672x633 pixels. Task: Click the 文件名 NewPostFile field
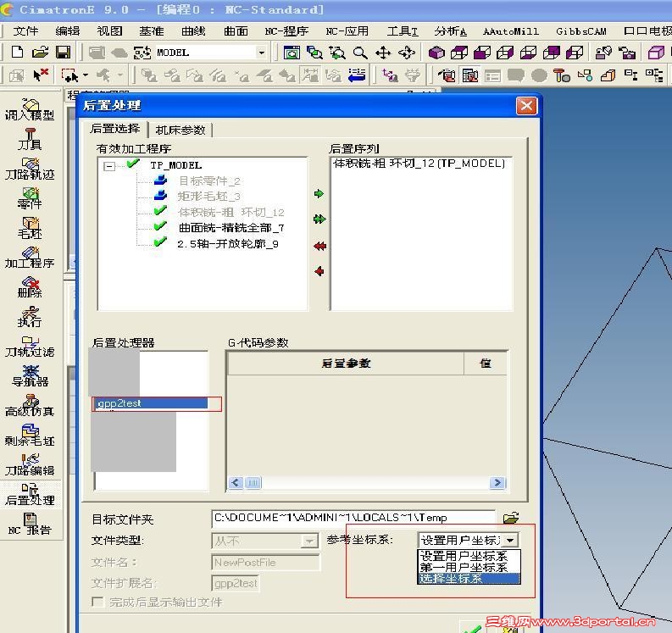[x=265, y=563]
